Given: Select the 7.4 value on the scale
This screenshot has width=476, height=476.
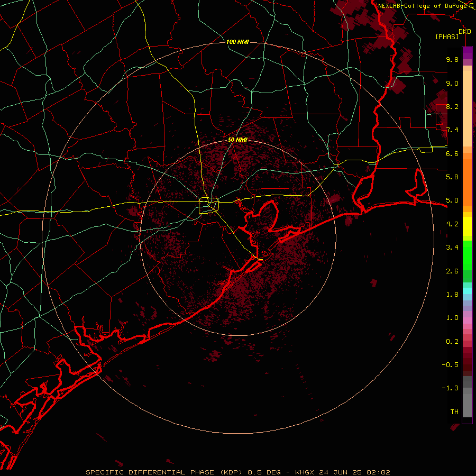Looking at the screenshot, I should click(452, 130).
